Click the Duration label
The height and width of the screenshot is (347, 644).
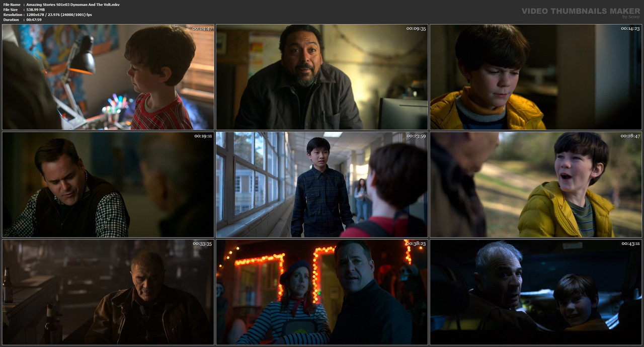(x=11, y=20)
